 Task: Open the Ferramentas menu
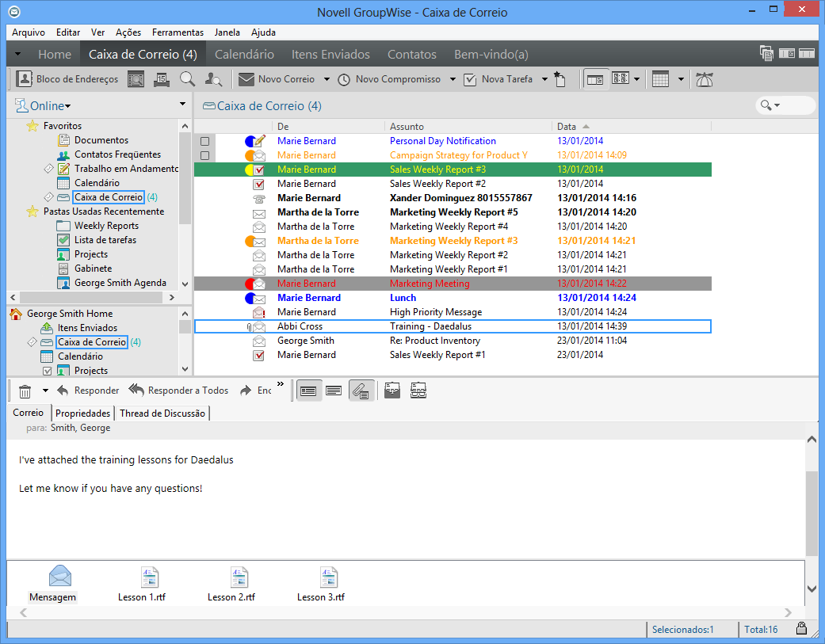[178, 32]
